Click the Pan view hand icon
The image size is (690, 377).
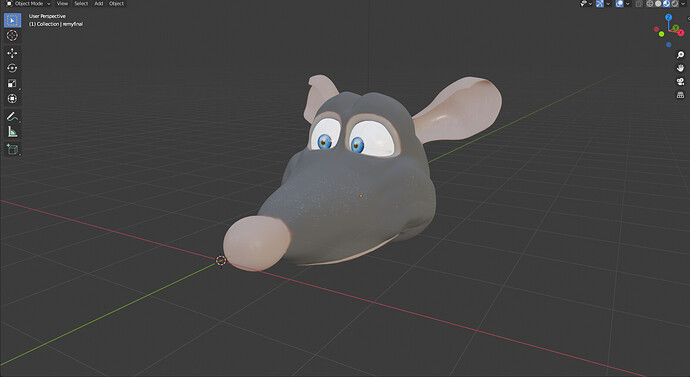[680, 68]
